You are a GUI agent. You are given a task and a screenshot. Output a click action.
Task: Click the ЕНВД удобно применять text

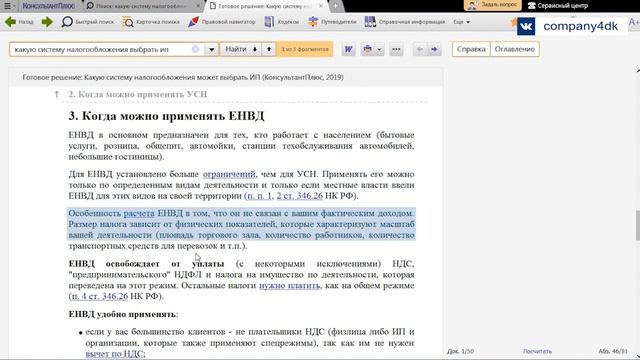(123, 314)
